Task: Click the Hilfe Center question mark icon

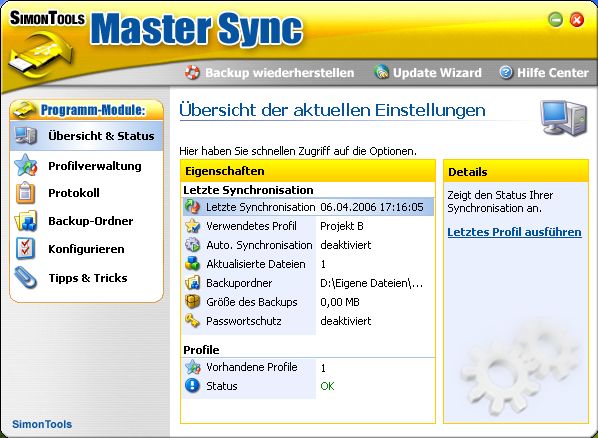Action: coord(506,72)
